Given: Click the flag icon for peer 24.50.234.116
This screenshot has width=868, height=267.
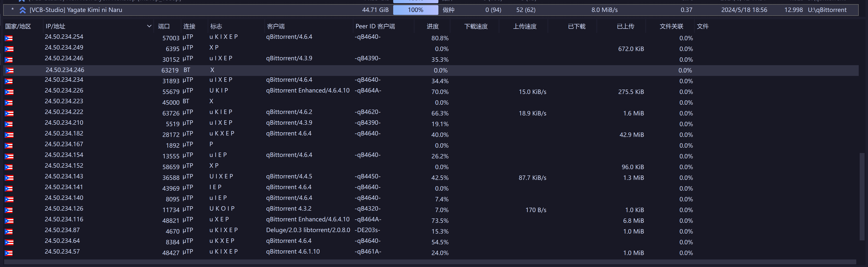Looking at the screenshot, I should (x=9, y=221).
